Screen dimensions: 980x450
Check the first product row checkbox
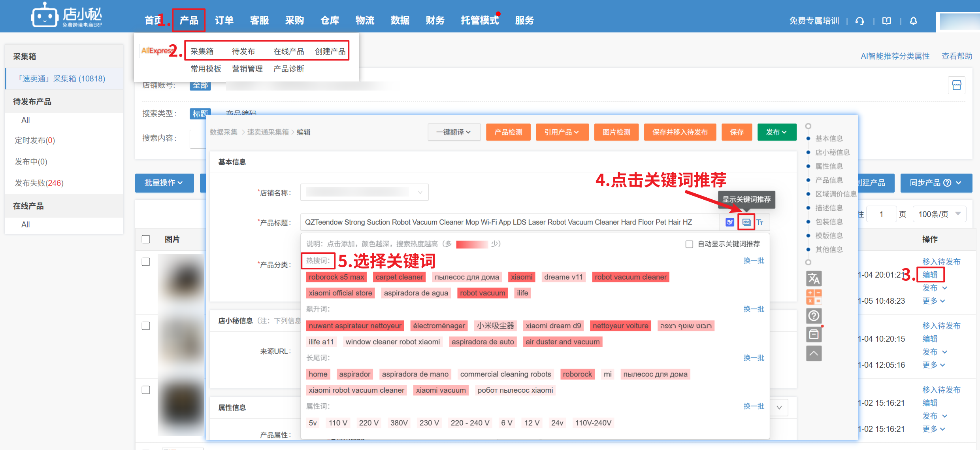[x=146, y=262]
